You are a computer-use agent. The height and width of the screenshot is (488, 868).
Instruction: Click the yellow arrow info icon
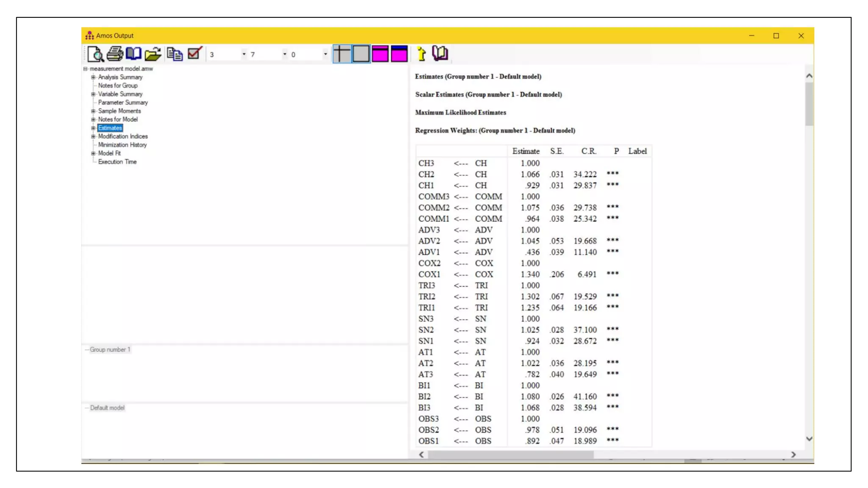click(x=421, y=54)
